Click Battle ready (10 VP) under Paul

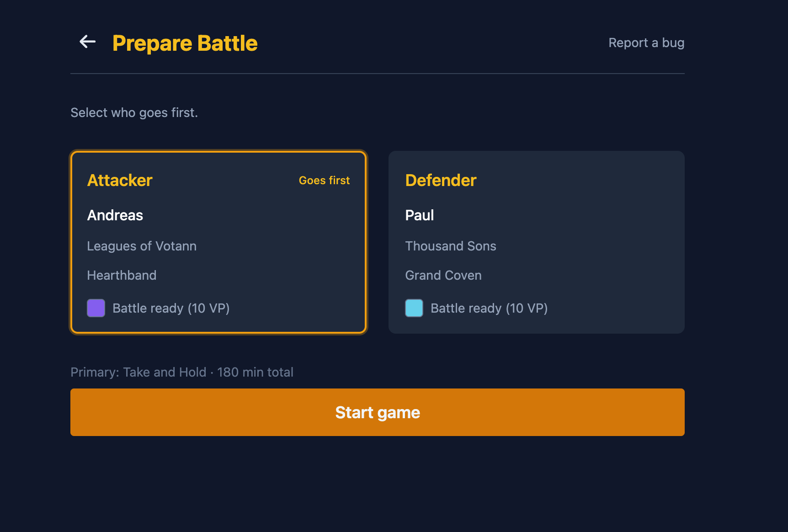(x=489, y=308)
